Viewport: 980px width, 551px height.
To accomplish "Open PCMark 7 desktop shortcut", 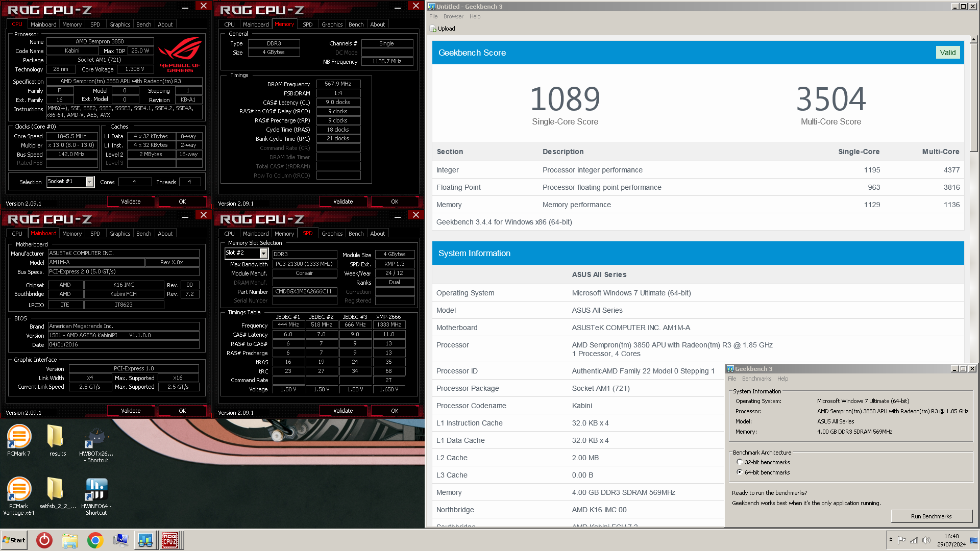I will pos(19,440).
